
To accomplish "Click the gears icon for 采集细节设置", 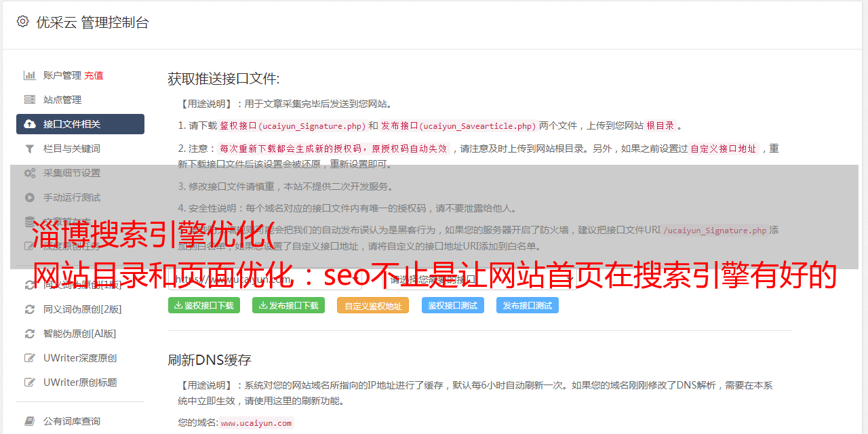I will pyautogui.click(x=30, y=173).
